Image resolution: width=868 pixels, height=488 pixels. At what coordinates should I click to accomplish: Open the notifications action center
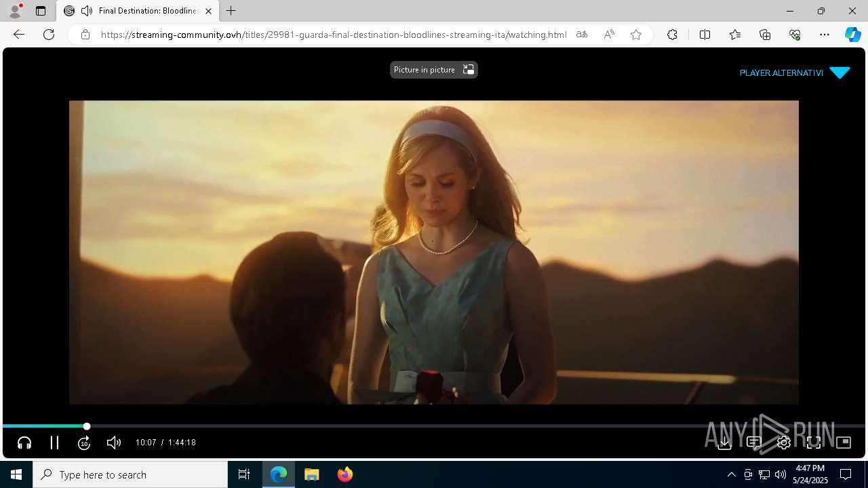[x=846, y=474]
